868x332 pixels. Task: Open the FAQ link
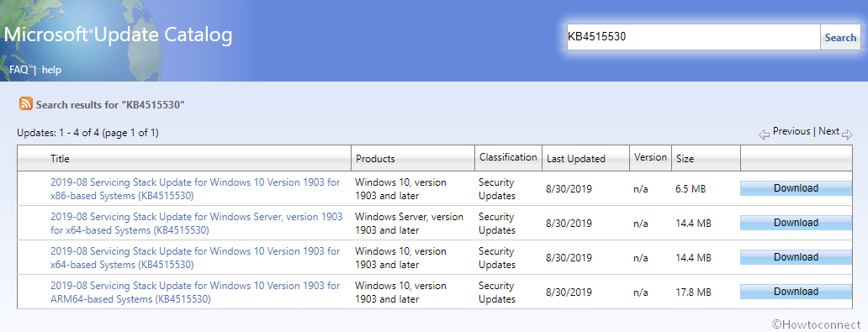tap(19, 70)
